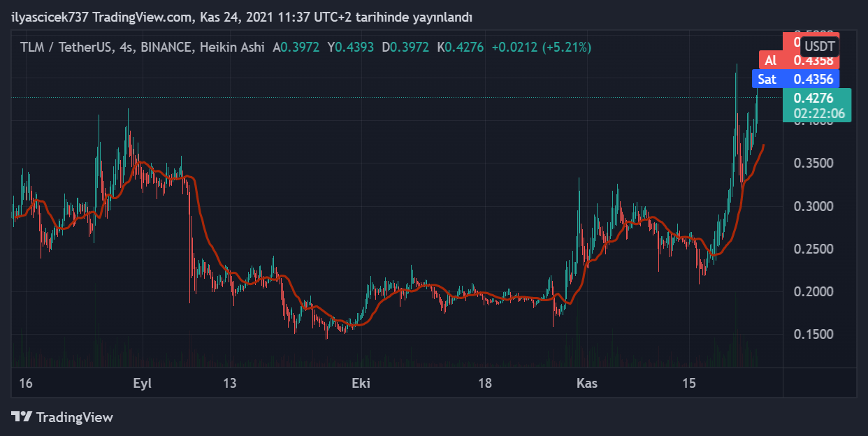Click the 4s interval label in legend
The height and width of the screenshot is (436, 868).
pyautogui.click(x=127, y=48)
